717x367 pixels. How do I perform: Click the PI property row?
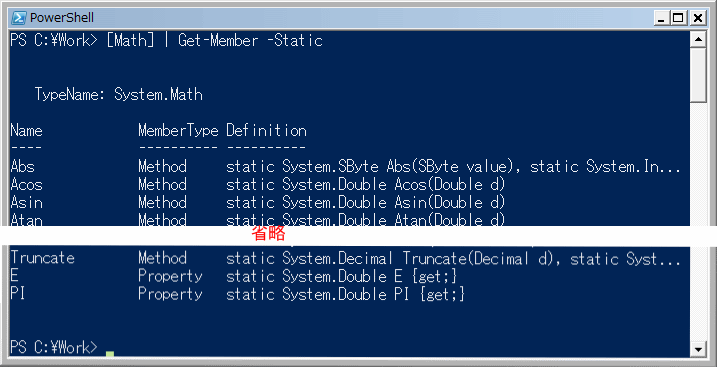coord(238,294)
